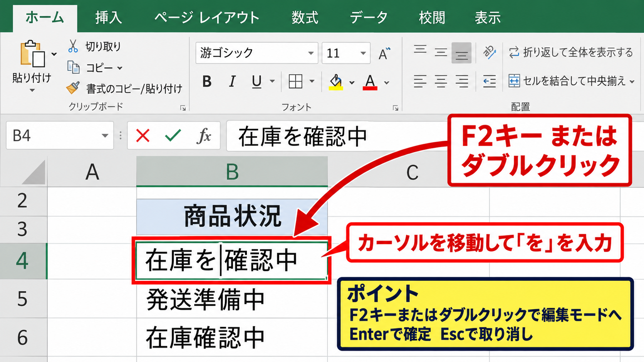
Task: Open the fill color dropdown arrow
Action: pyautogui.click(x=352, y=82)
